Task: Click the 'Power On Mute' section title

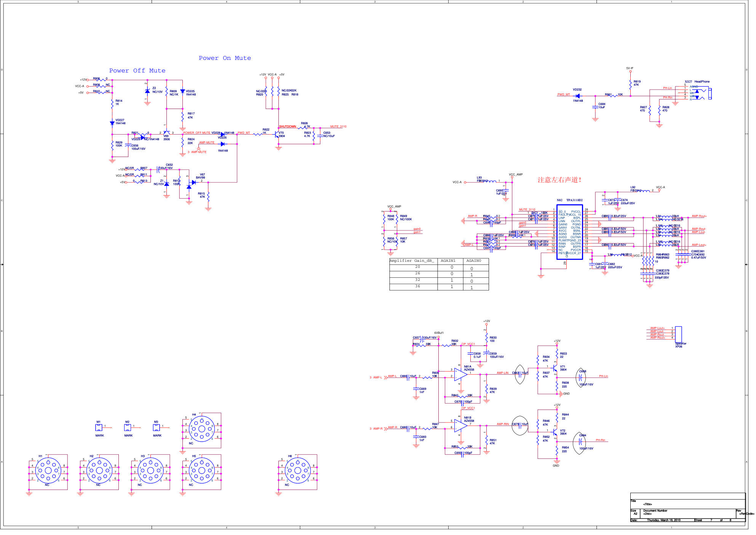Action: point(225,58)
